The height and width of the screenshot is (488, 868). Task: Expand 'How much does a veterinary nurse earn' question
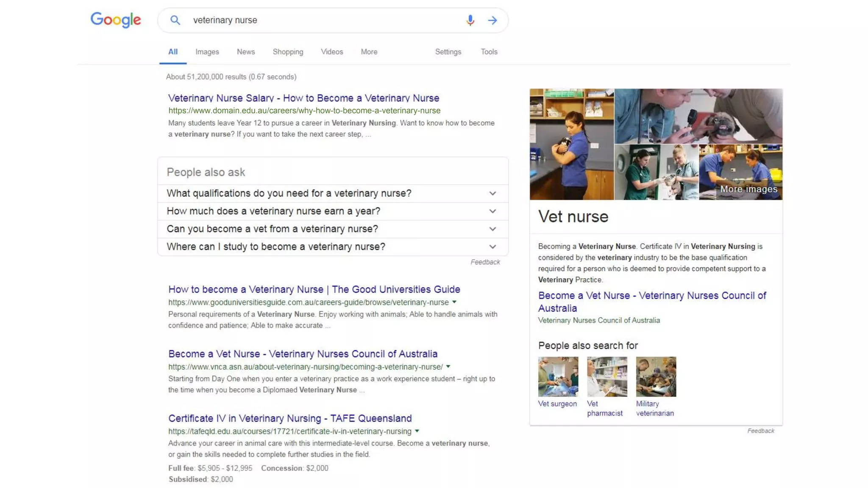point(333,211)
